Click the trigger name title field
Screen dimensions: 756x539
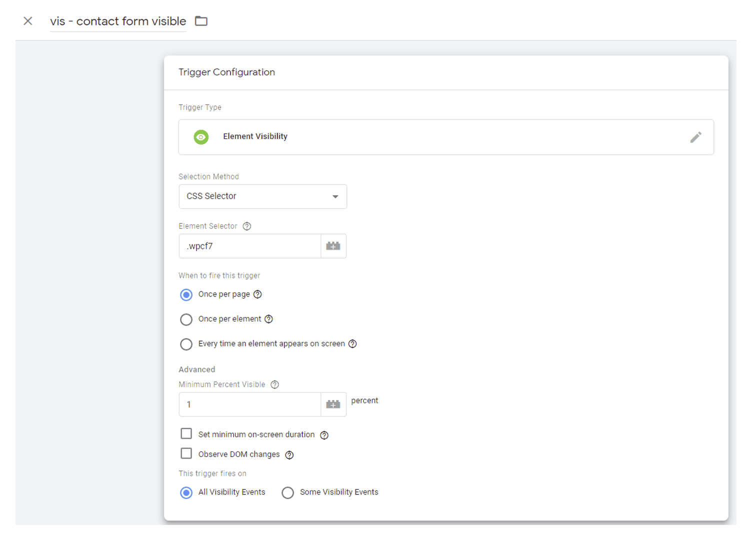point(118,21)
